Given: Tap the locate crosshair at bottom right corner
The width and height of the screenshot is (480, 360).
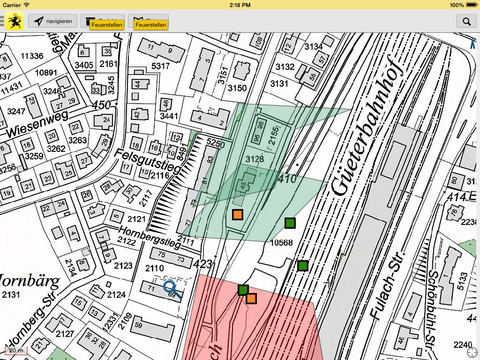Looking at the screenshot, I should 472,352.
